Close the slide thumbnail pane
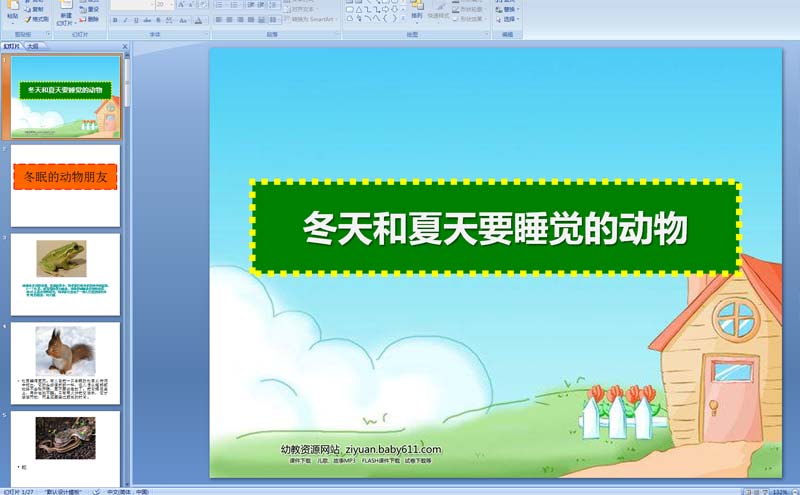 [x=124, y=46]
